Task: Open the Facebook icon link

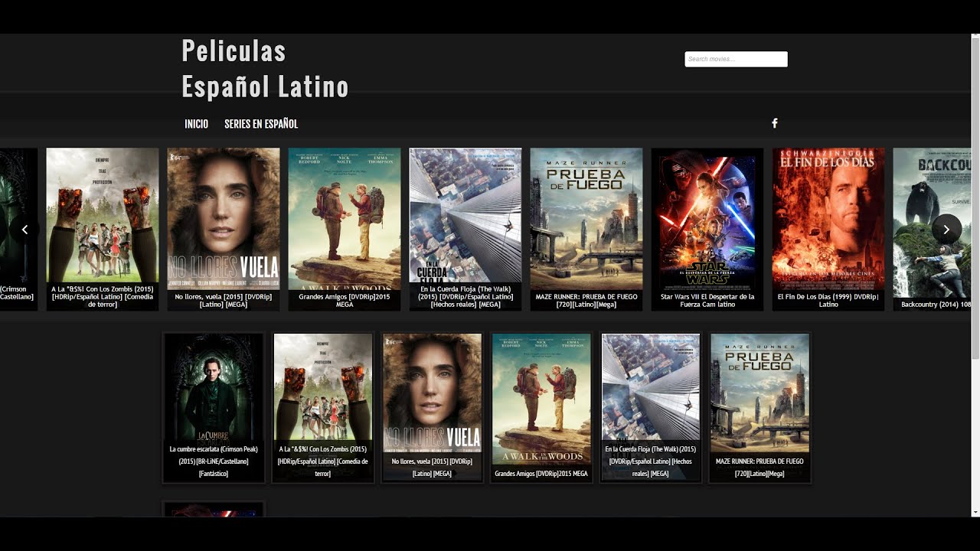Action: [774, 123]
